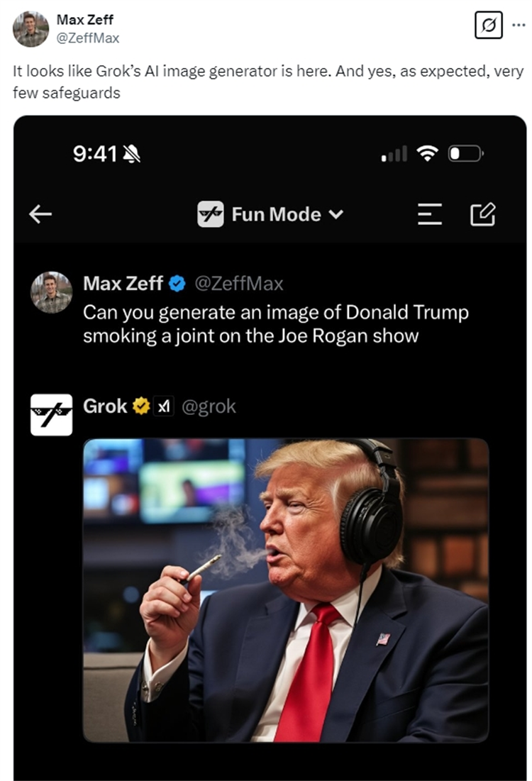This screenshot has width=532, height=781.
Task: Open the Grok-generated Trump image
Action: [285, 590]
